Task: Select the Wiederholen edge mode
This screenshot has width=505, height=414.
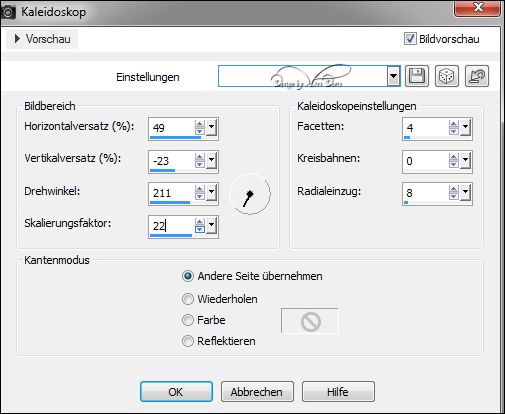Action: 188,299
